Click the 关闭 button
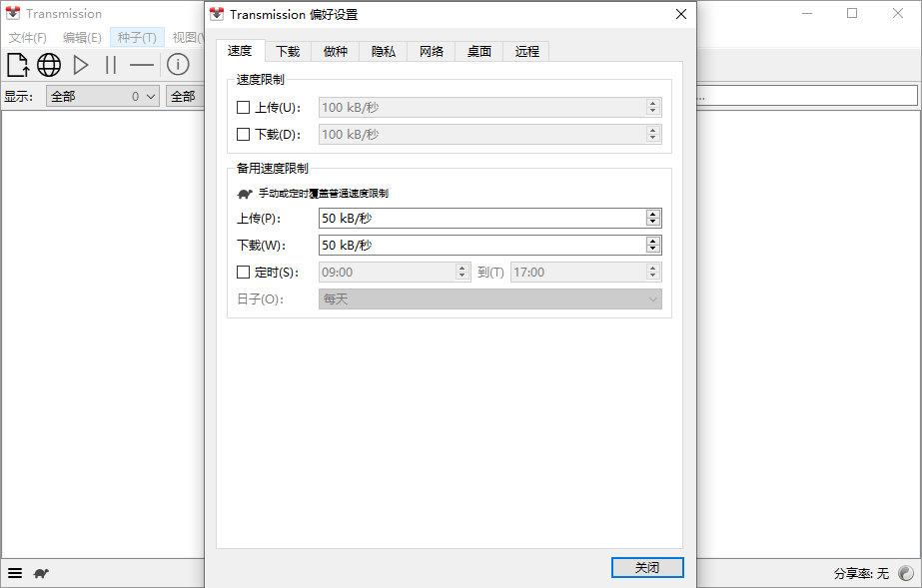The image size is (922, 588). point(646,567)
